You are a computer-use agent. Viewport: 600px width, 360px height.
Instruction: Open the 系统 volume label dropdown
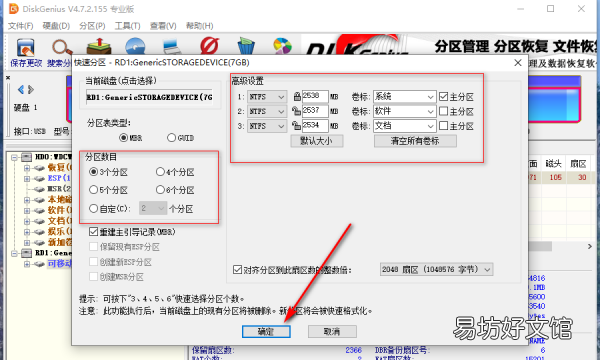430,97
